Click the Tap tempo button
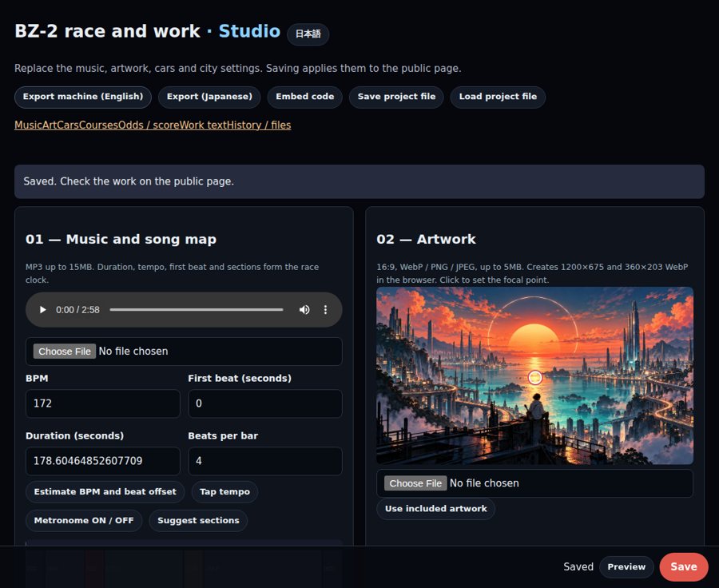The height and width of the screenshot is (588, 719). [224, 491]
